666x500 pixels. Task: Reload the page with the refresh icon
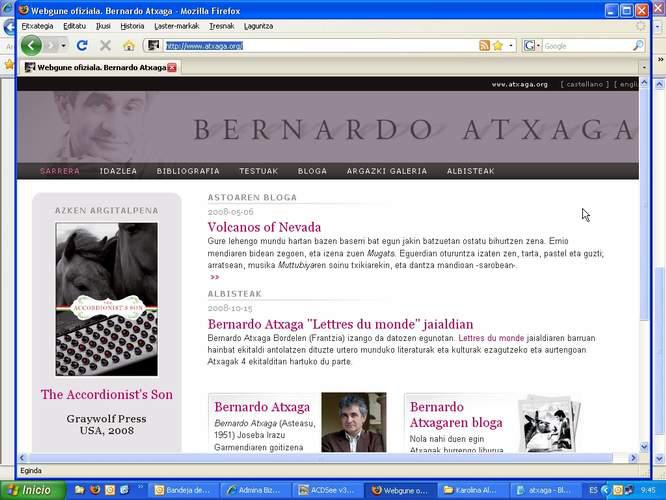82,45
